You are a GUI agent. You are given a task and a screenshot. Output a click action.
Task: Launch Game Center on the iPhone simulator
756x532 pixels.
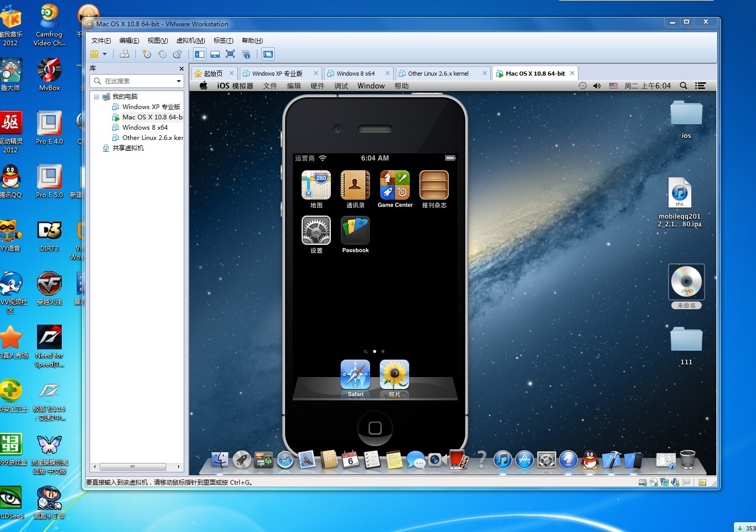tap(395, 185)
